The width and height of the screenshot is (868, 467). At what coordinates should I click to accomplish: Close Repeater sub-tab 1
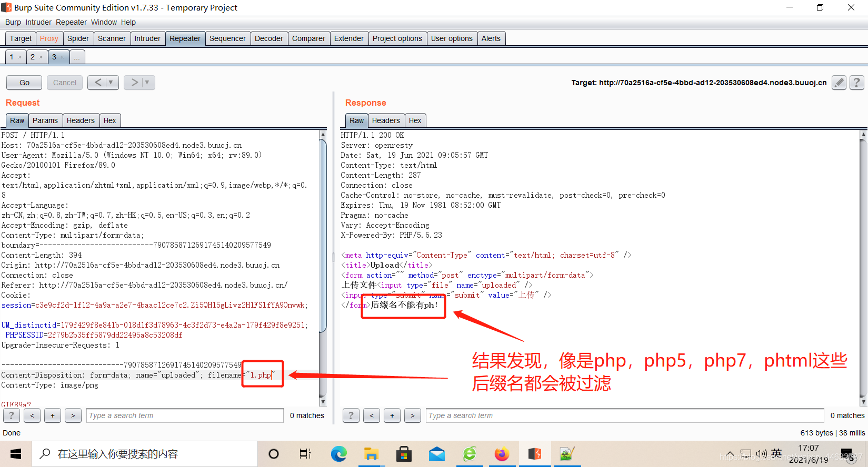click(20, 57)
